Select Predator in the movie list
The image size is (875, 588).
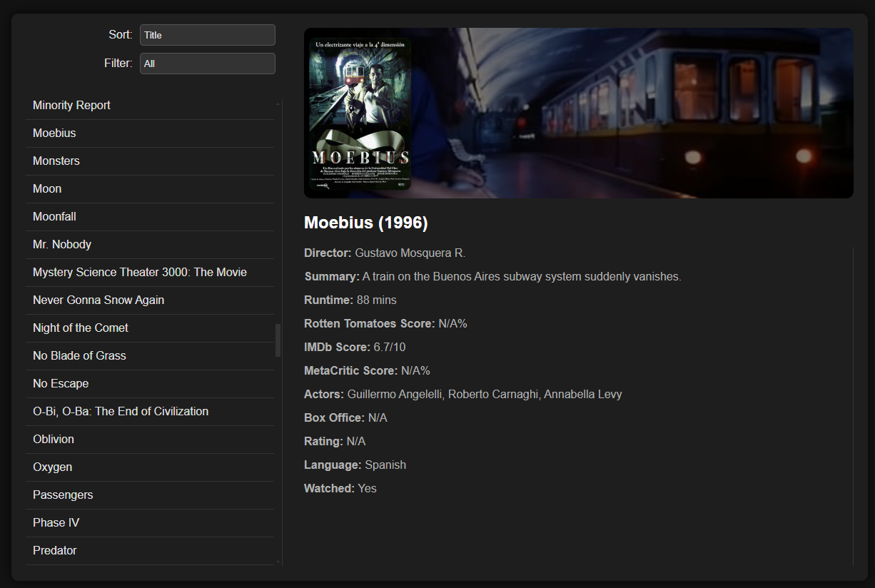(150, 551)
